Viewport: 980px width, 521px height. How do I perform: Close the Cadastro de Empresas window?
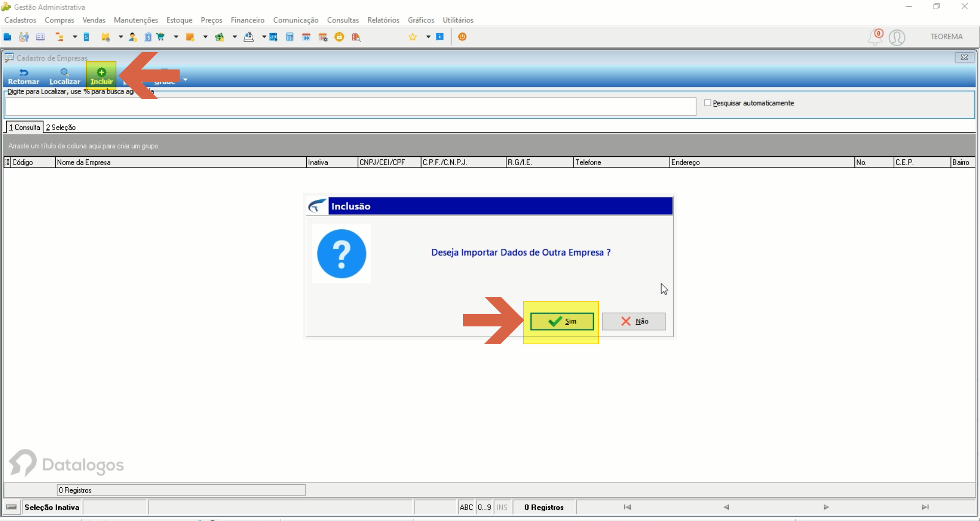[x=964, y=57]
